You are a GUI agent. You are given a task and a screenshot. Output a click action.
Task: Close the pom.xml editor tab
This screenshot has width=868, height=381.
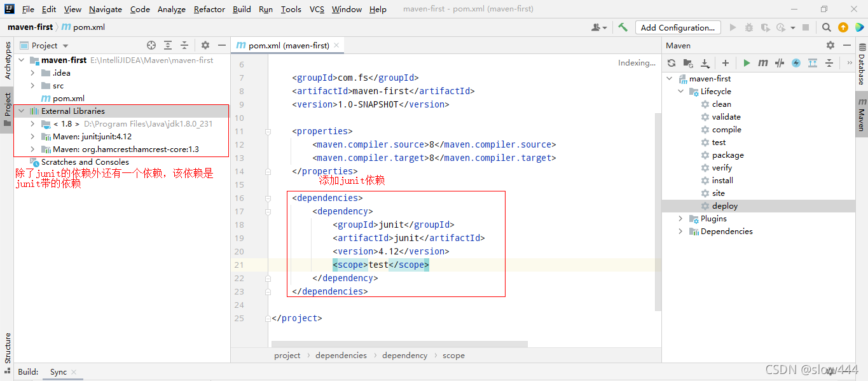pos(337,45)
